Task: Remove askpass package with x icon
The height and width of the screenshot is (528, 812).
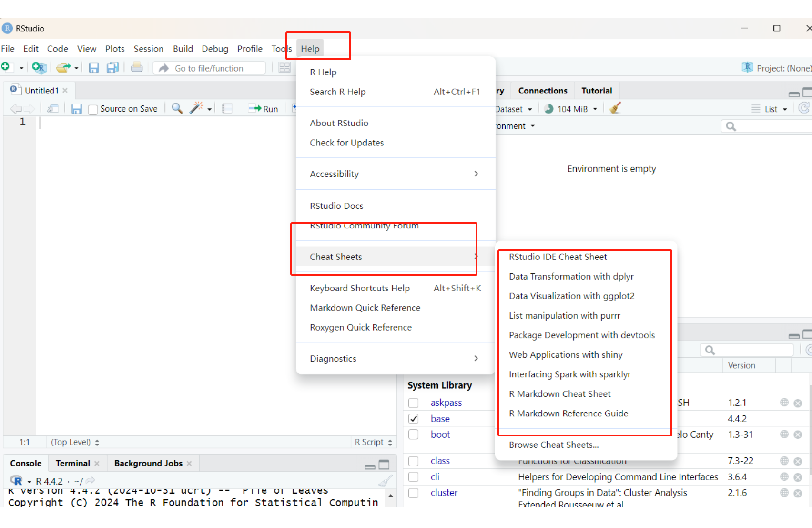Action: (x=798, y=403)
